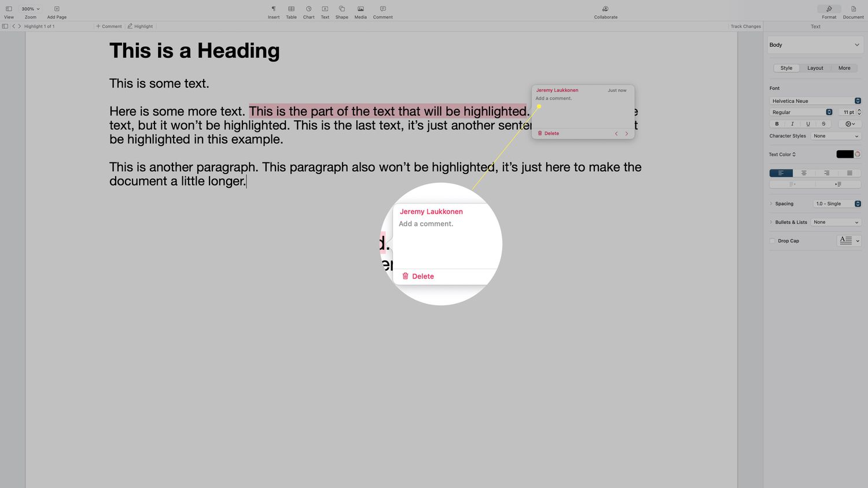
Task: Open the black Text Color swatch
Action: pyautogui.click(x=844, y=154)
